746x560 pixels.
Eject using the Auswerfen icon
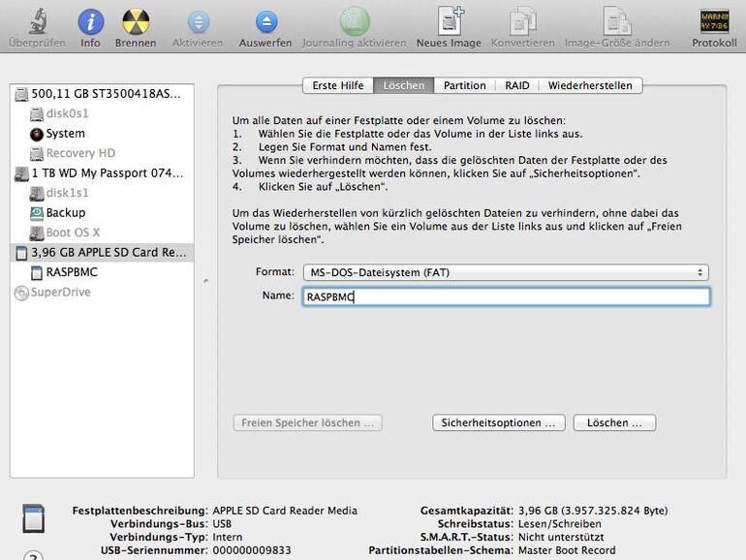[x=266, y=22]
